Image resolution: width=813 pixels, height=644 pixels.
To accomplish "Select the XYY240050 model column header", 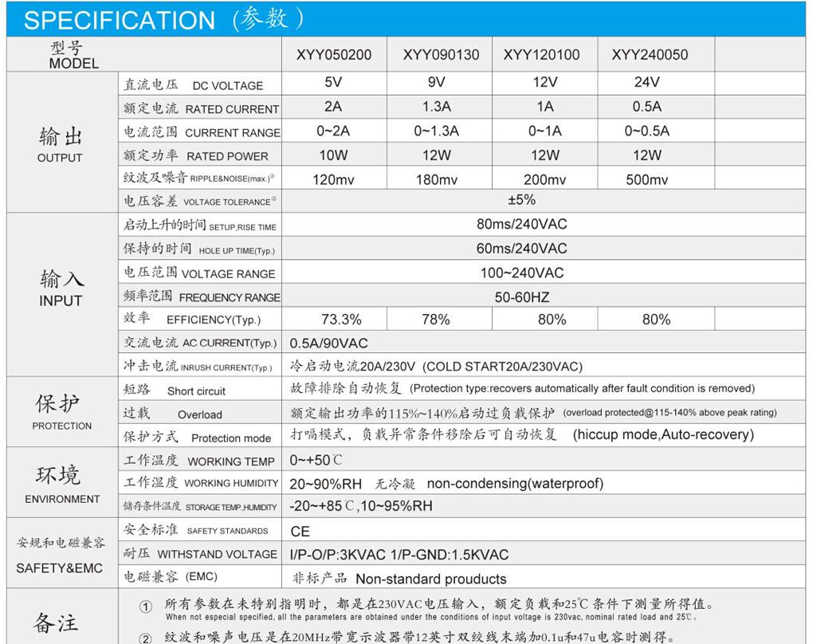I will [650, 54].
